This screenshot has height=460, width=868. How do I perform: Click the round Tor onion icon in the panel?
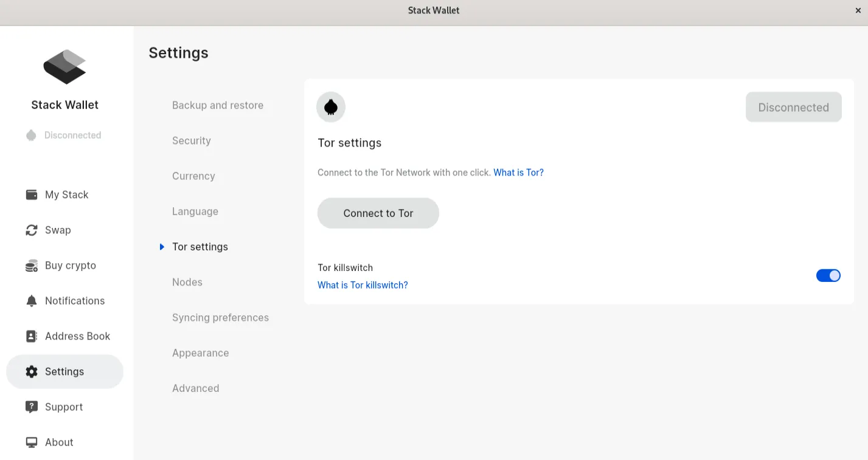click(x=331, y=107)
